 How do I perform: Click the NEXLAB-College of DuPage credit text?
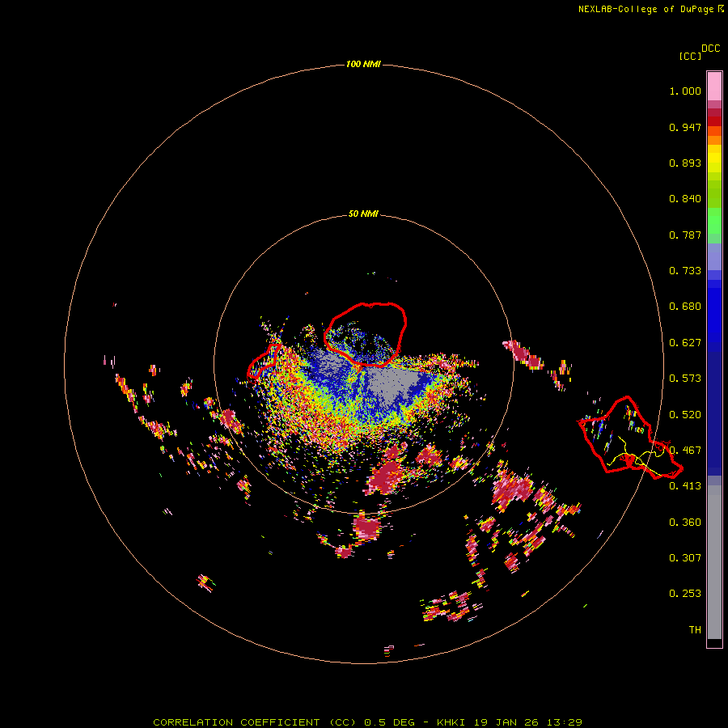650,9
